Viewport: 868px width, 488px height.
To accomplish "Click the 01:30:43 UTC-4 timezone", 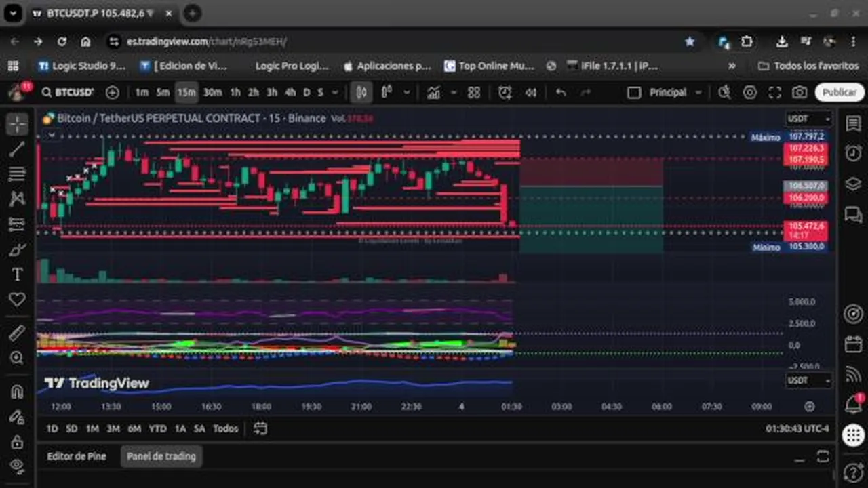I will pos(797,428).
